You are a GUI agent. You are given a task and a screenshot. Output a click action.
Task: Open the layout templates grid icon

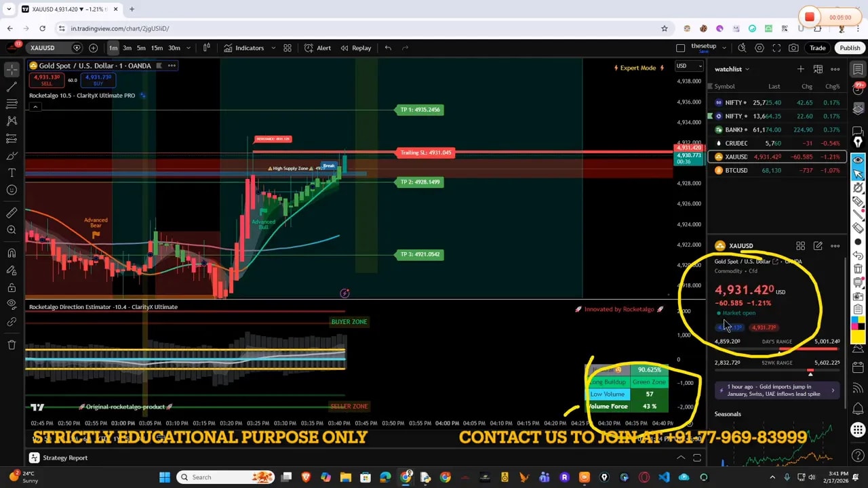pos(288,48)
